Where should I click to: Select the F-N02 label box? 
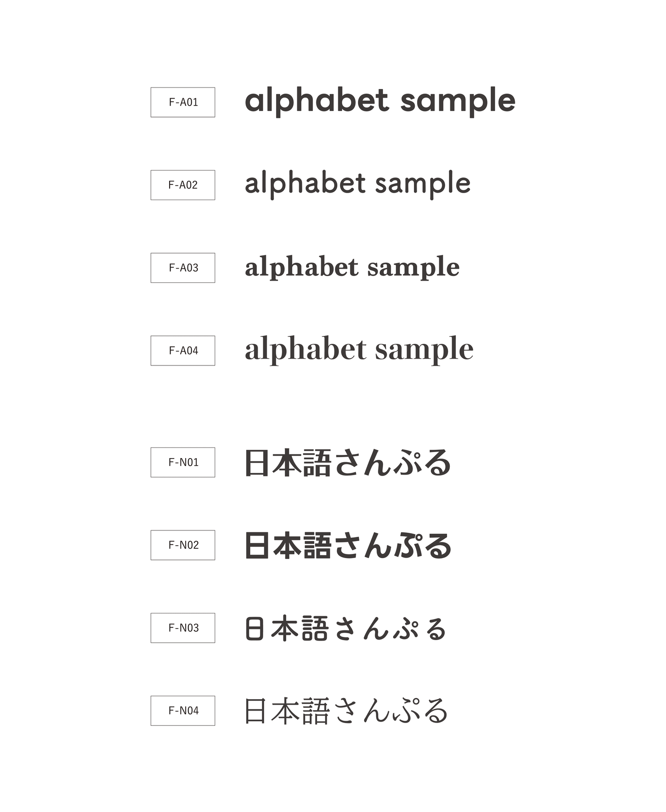183,545
